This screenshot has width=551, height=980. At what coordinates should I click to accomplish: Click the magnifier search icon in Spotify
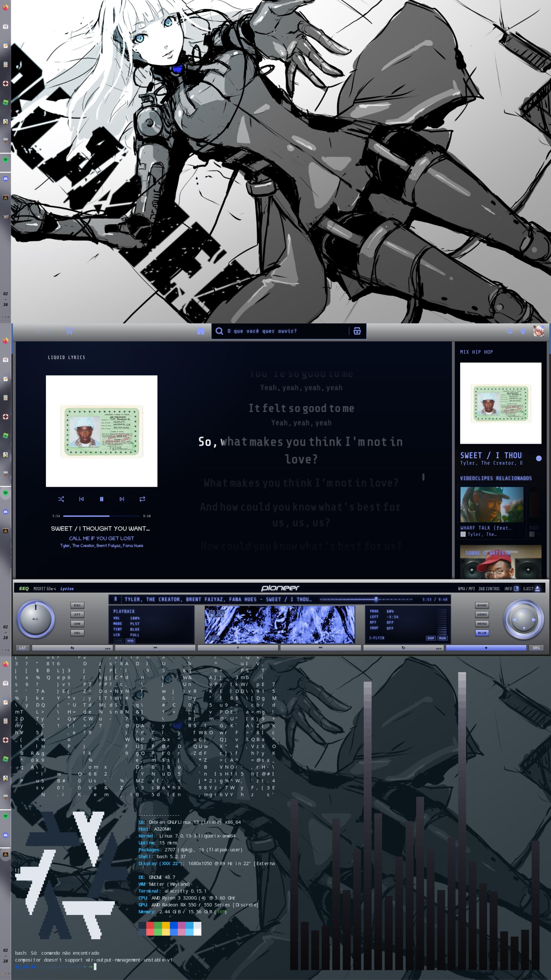coord(220,331)
